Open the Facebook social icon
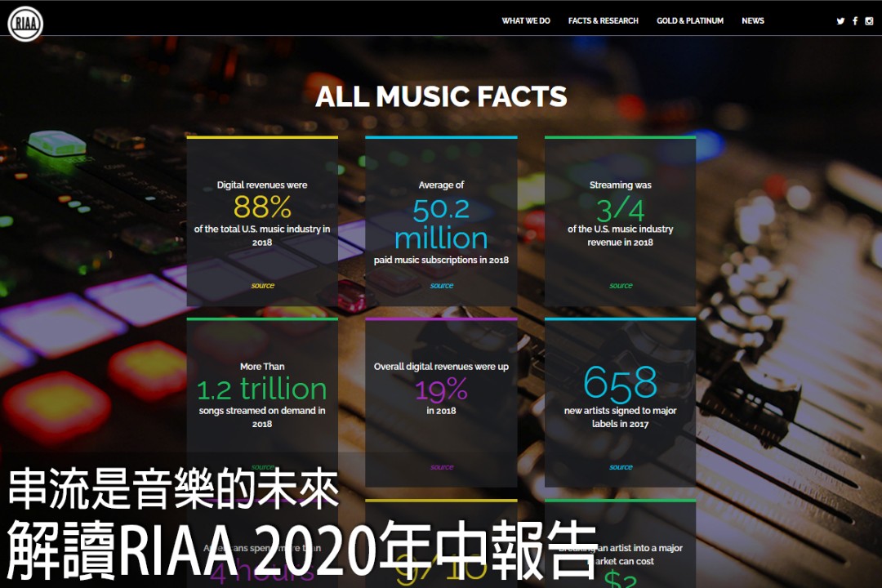Image resolution: width=882 pixels, height=588 pixels. (855, 21)
